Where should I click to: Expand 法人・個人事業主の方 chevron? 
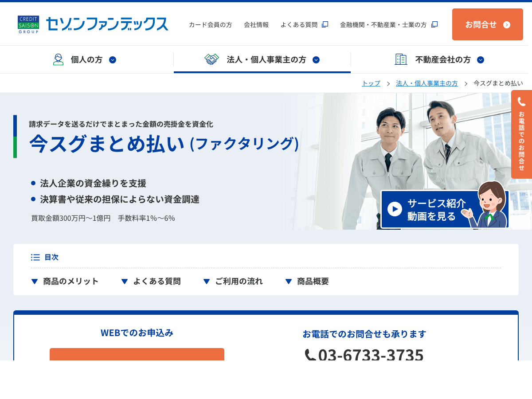pyautogui.click(x=316, y=60)
